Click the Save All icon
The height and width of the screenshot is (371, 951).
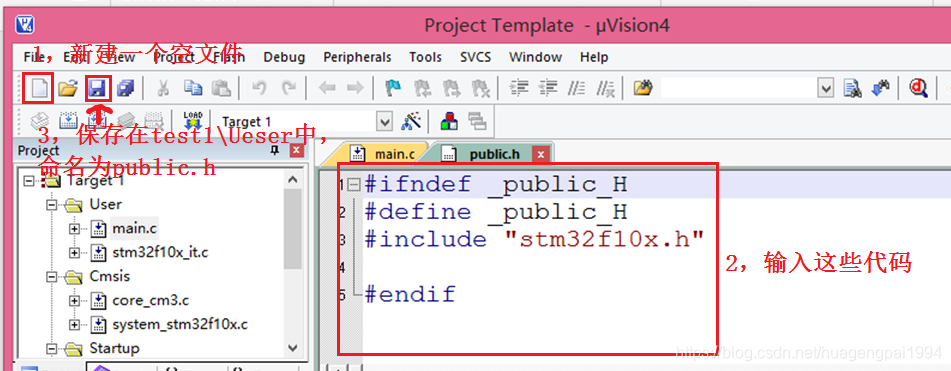[x=125, y=89]
